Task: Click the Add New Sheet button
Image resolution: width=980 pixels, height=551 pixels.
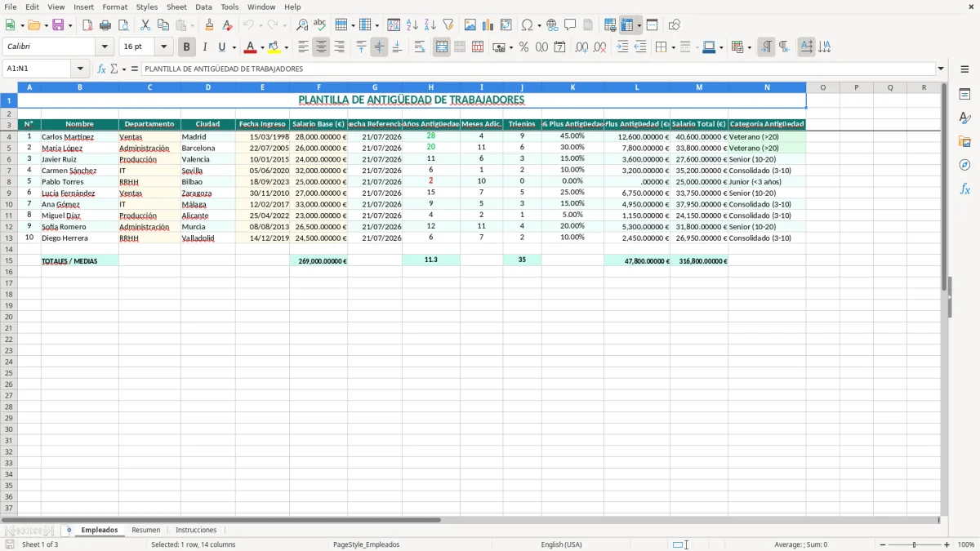Action: coord(69,530)
